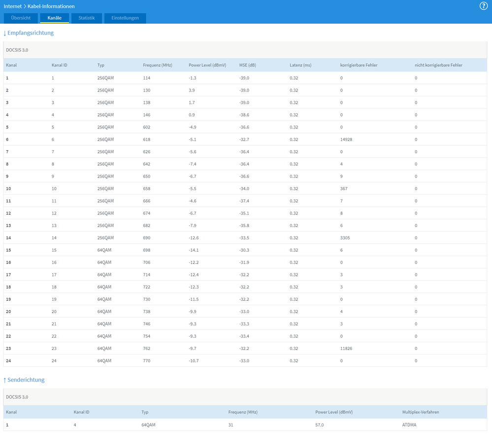The image size is (492, 448).
Task: Open the help question mark icon
Action: click(483, 6)
